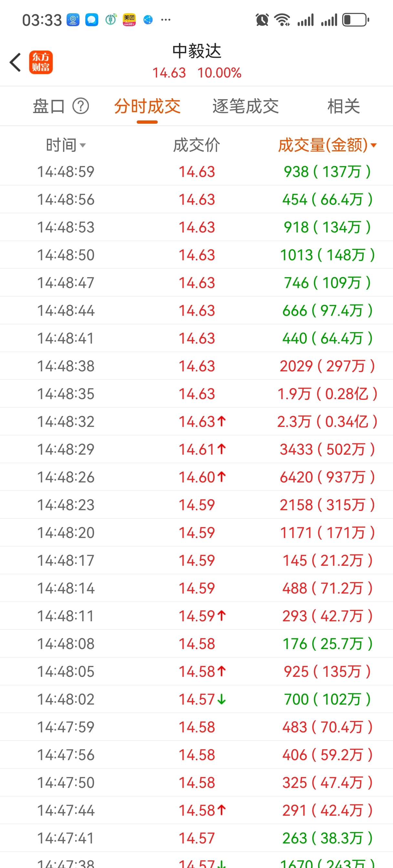The width and height of the screenshot is (393, 868).
Task: Tap the help question mark beside 盘口
Action: coord(80,106)
